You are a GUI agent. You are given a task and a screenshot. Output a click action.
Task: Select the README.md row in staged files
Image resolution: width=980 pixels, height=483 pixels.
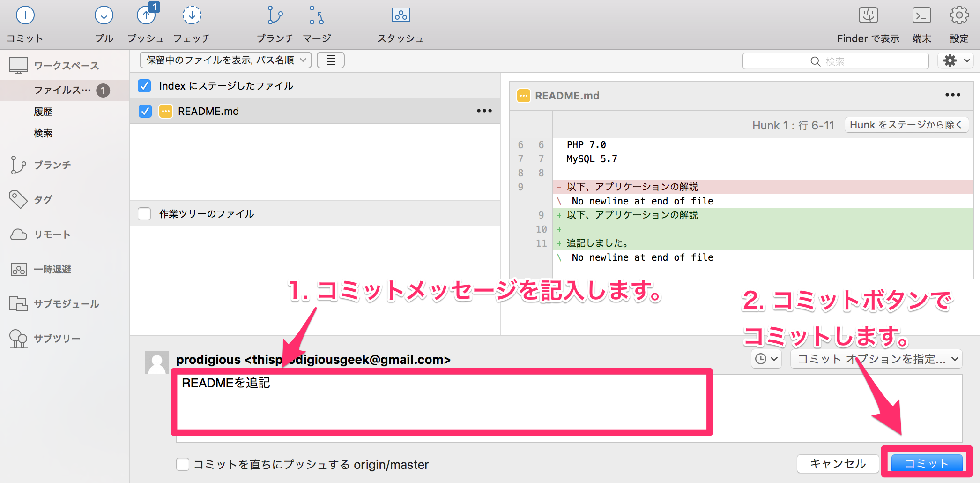pos(315,111)
